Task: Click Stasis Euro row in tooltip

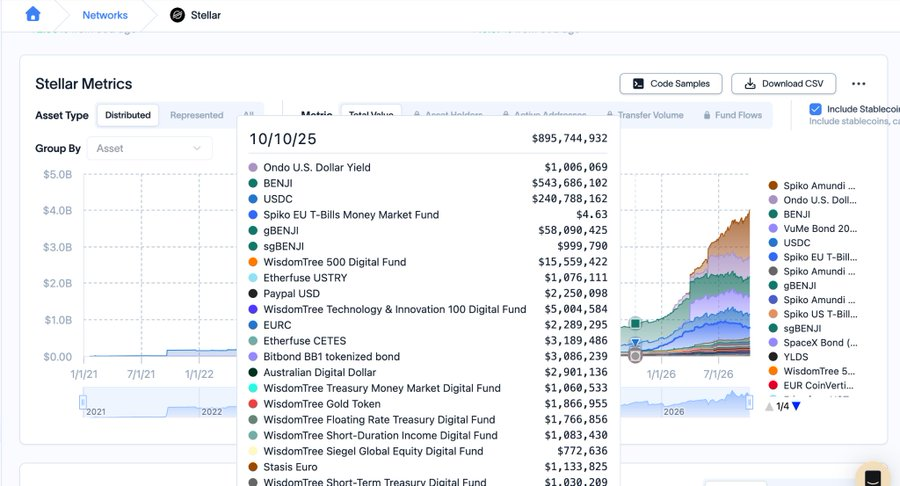Action: (x=428, y=467)
